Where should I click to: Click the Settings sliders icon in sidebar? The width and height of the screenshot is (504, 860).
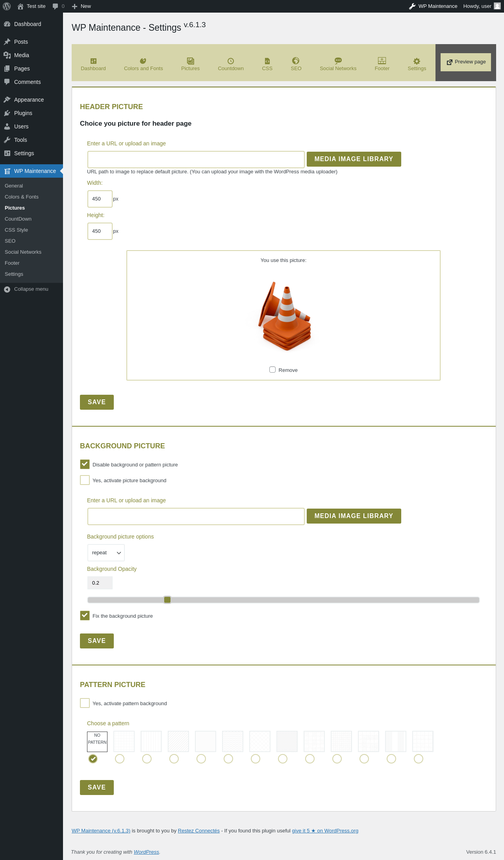coord(7,153)
